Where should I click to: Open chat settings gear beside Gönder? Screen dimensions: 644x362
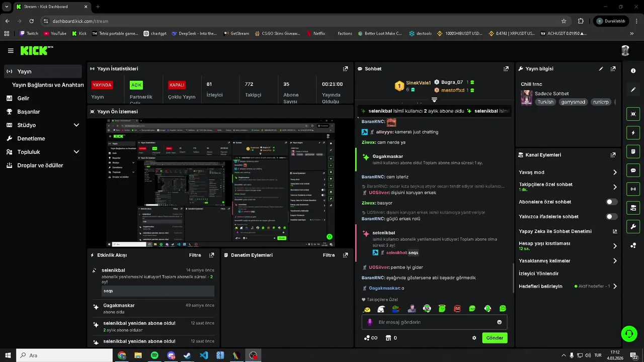[474, 338]
